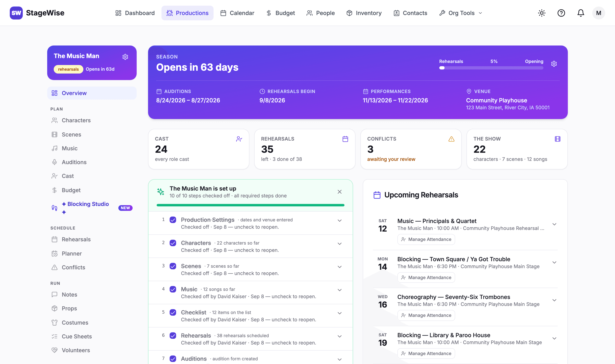
Task: Expand the Music step chevron
Action: point(340,290)
